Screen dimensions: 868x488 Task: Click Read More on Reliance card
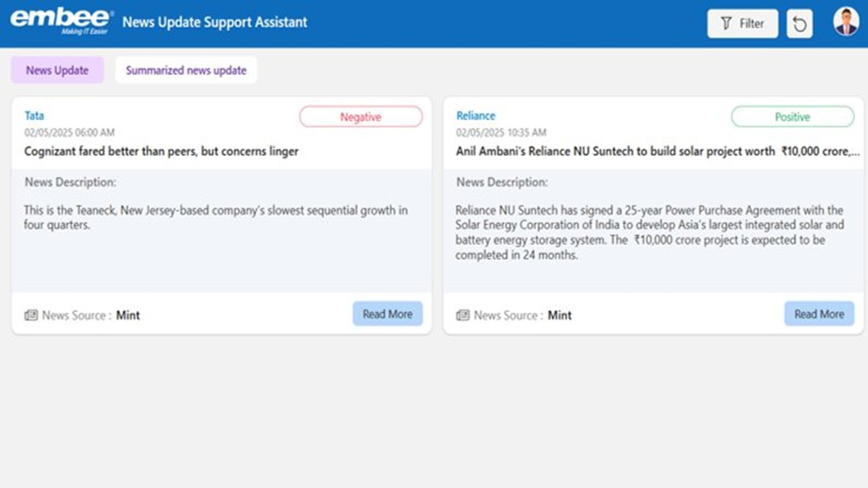click(819, 314)
